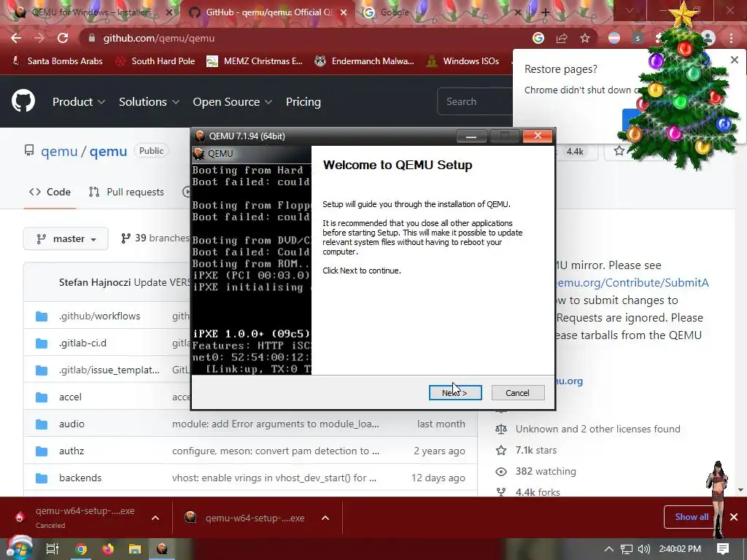Screen dimensions: 747x560
Task: Expand the Product menu on GitHub
Action: coord(79,102)
